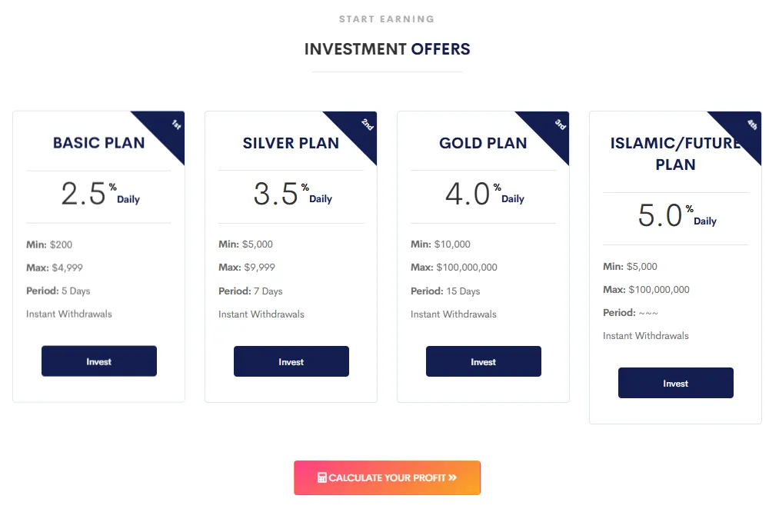Click the calculator icon on profit button
The height and width of the screenshot is (532, 769).
click(x=322, y=478)
